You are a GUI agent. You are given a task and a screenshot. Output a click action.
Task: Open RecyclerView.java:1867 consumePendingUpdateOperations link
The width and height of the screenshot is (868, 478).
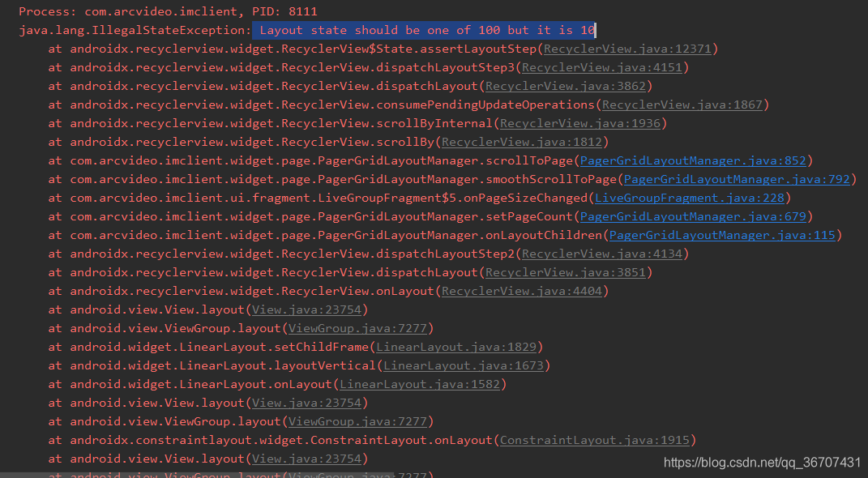coord(682,105)
